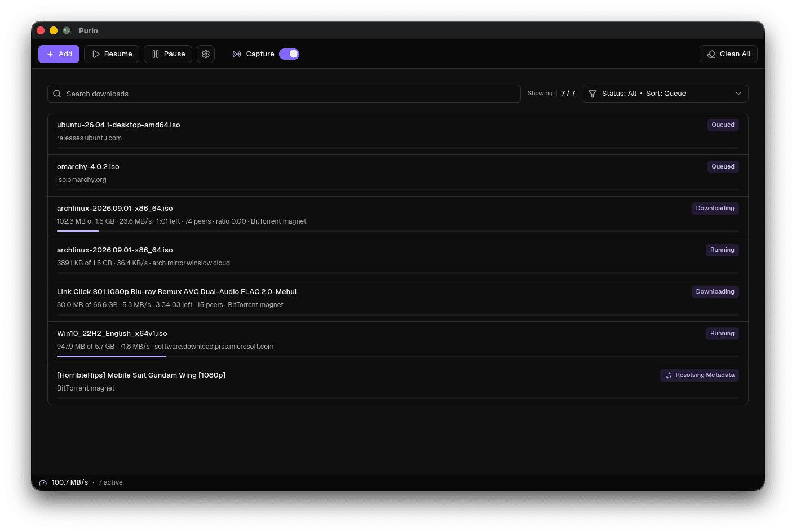Click the Link.Click 80.0 MB of 66.6 GB details
Viewport: 796px width, 532px height.
tap(170, 305)
